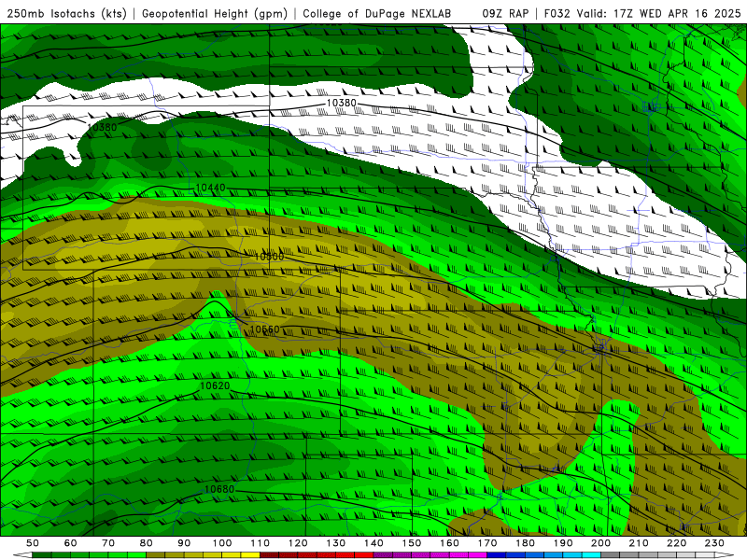
Task: Click the '09Z RAP' model run label
Action: point(505,14)
